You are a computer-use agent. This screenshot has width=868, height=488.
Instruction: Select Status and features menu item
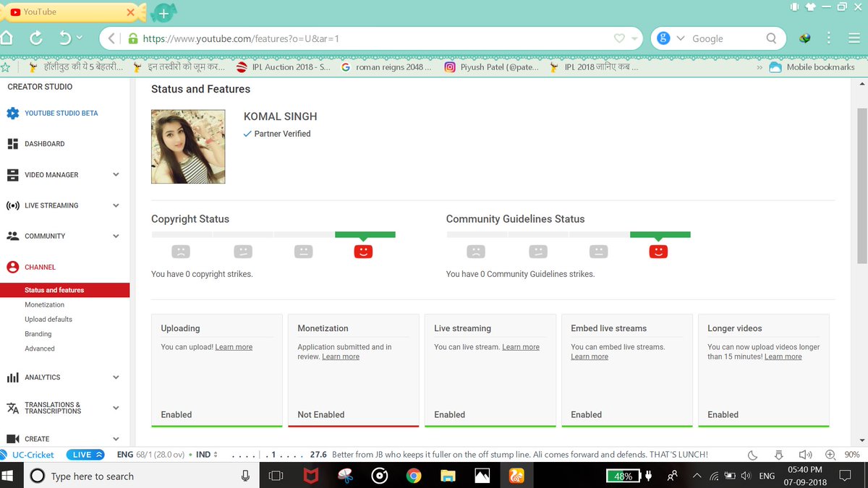coord(65,290)
